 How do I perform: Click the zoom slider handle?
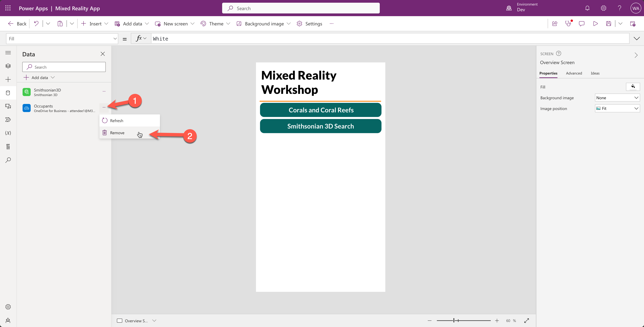(x=454, y=320)
